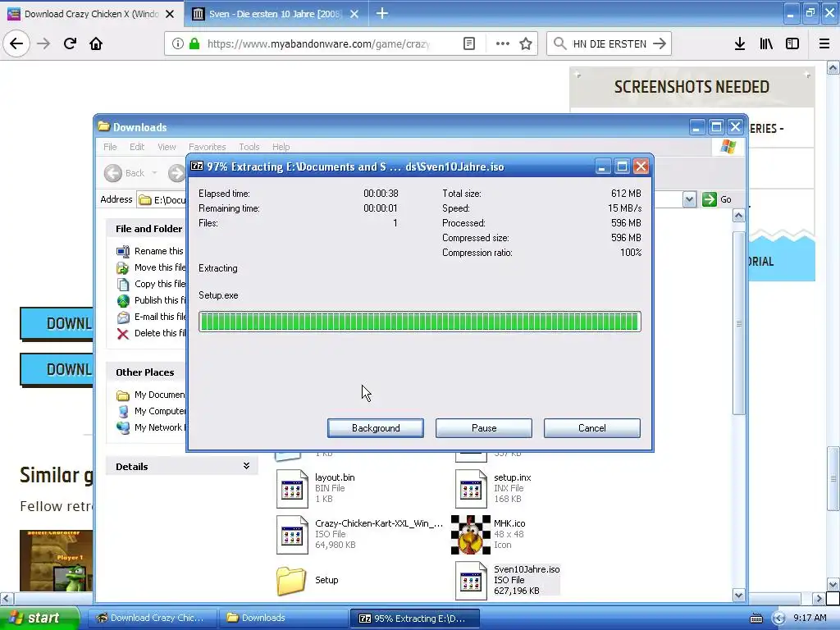This screenshot has width=840, height=630.
Task: Show site information icon in address bar
Action: click(178, 44)
